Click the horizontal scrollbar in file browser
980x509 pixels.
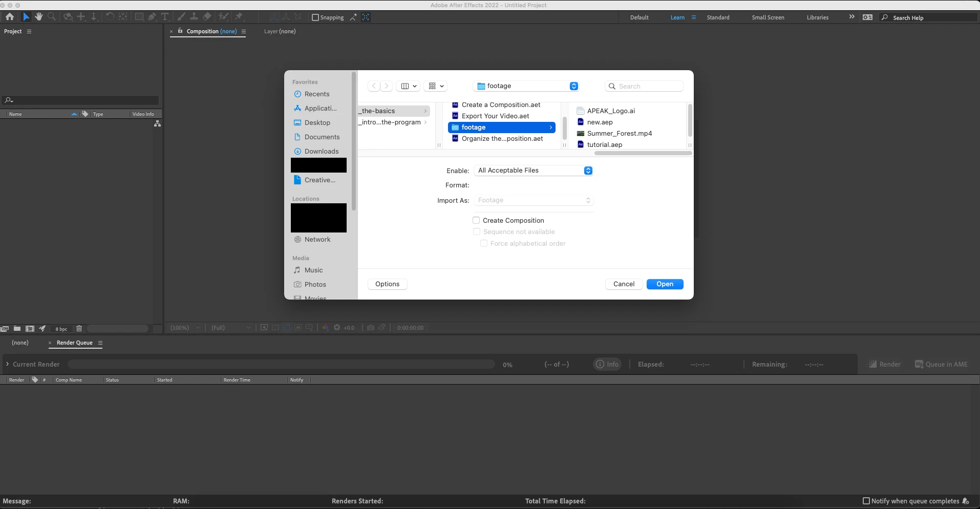(643, 153)
